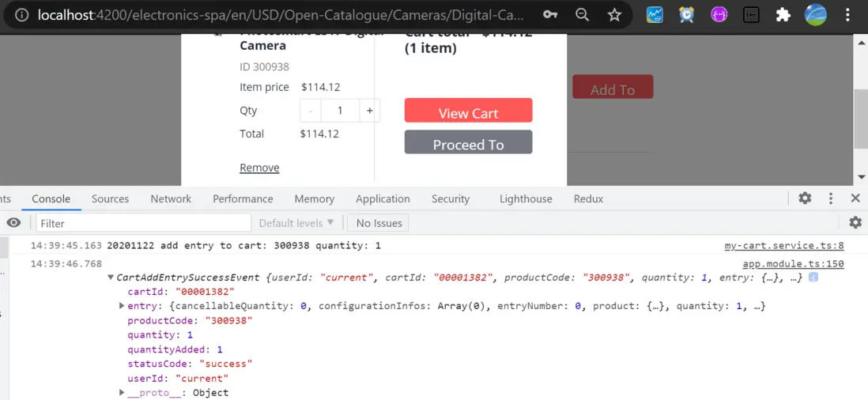Toggle the live expression eye icon
The height and width of the screenshot is (400, 868).
[x=13, y=223]
